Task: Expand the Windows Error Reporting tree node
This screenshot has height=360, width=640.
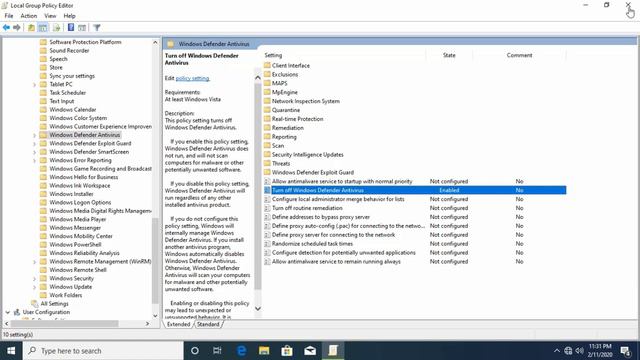Action: 34,160
